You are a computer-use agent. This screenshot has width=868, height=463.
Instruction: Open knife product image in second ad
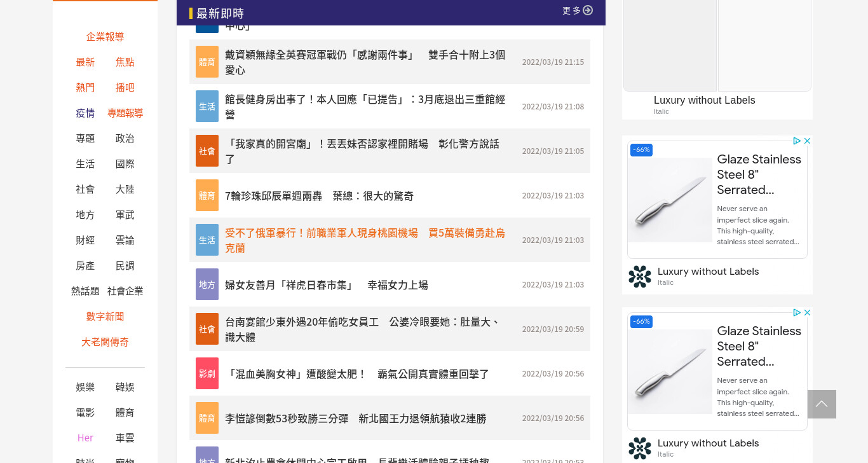pyautogui.click(x=670, y=371)
